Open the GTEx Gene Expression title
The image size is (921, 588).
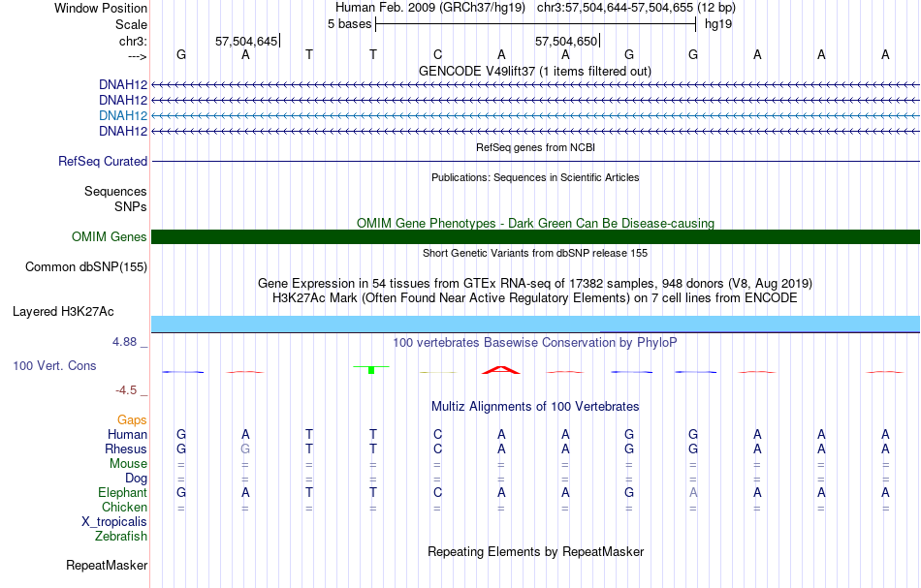535,284
